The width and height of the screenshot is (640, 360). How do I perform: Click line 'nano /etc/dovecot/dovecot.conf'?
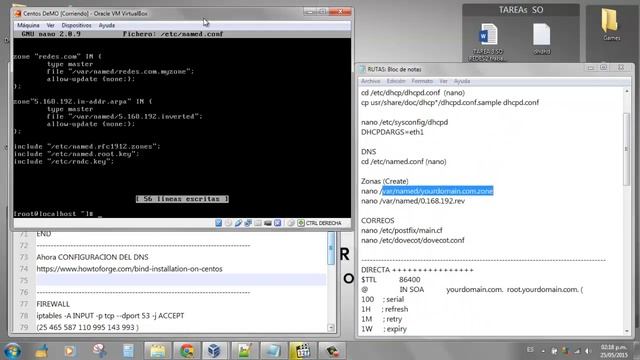(412, 240)
